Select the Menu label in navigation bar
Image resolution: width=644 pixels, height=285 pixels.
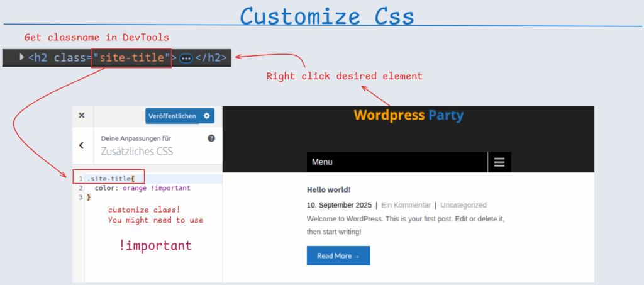pos(322,162)
